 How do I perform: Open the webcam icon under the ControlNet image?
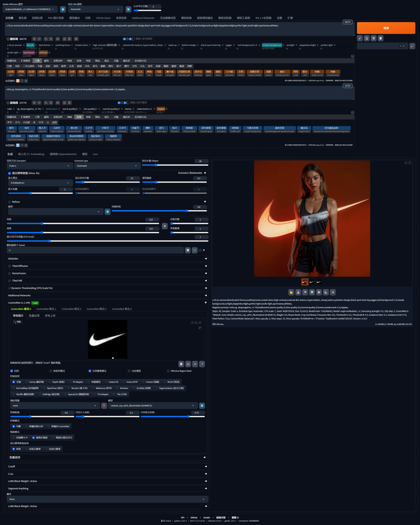(x=188, y=364)
